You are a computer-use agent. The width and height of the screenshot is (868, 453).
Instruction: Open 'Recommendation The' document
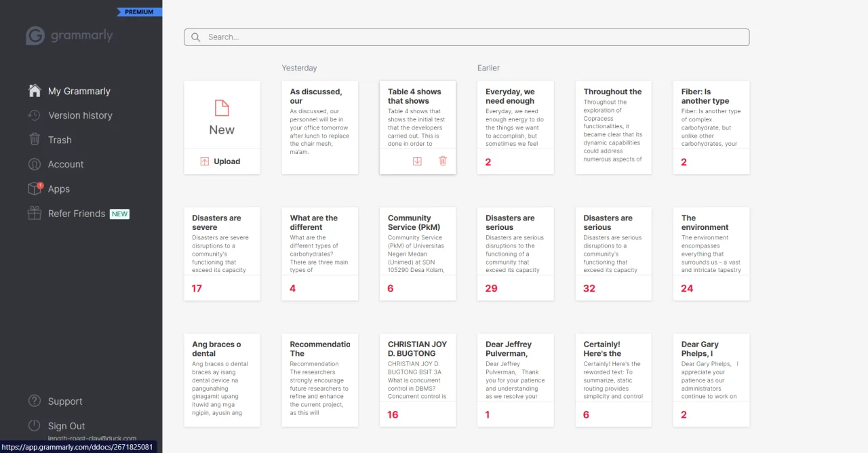[319, 380]
